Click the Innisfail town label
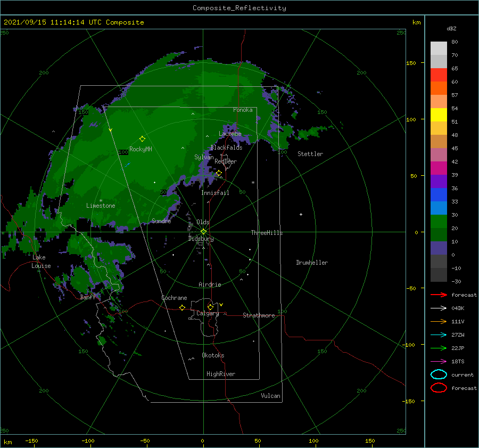This screenshot has width=479, height=448. coord(215,193)
